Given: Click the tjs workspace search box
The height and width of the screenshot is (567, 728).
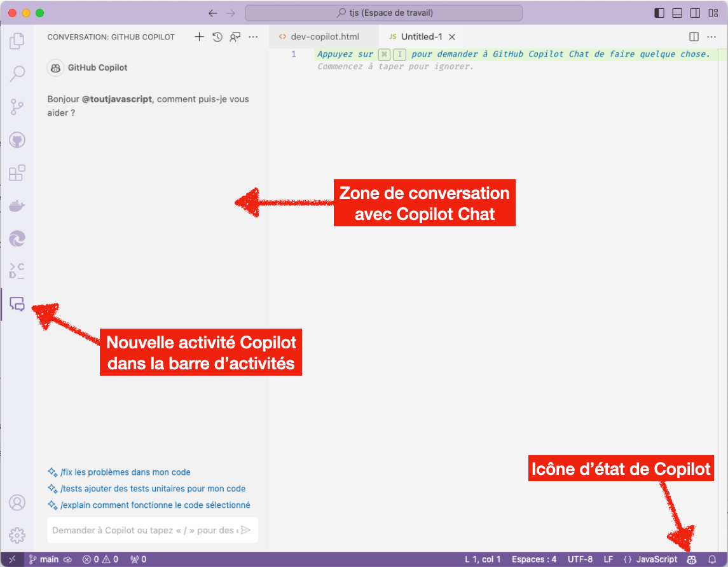Looking at the screenshot, I should coord(383,13).
